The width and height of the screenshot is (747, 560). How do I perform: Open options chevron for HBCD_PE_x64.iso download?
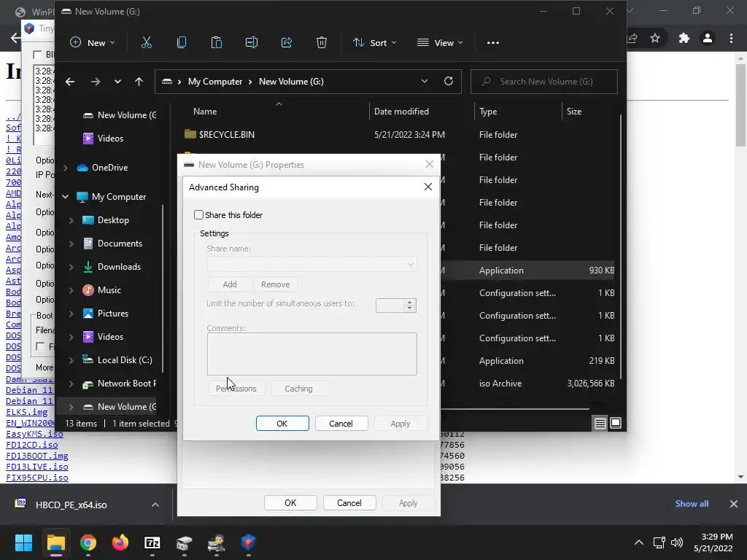155,505
